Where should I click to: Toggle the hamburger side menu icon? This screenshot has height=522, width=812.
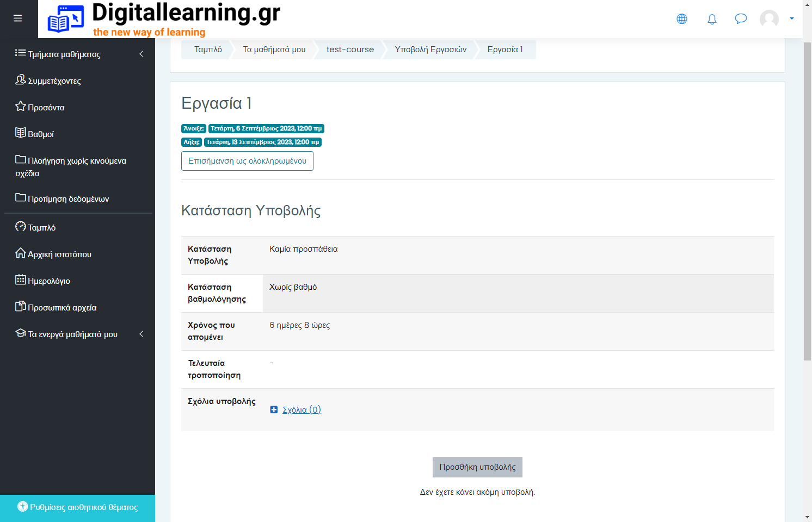coord(18,18)
